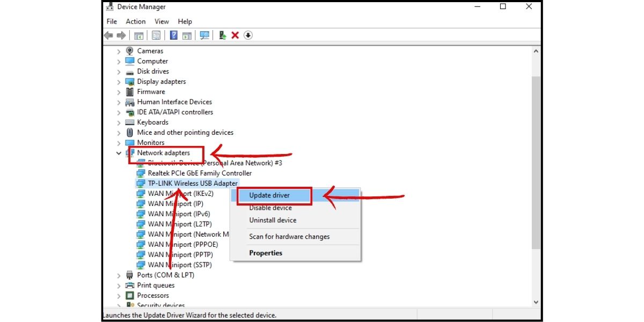Click the red Uninstall device toolbar icon

click(235, 35)
